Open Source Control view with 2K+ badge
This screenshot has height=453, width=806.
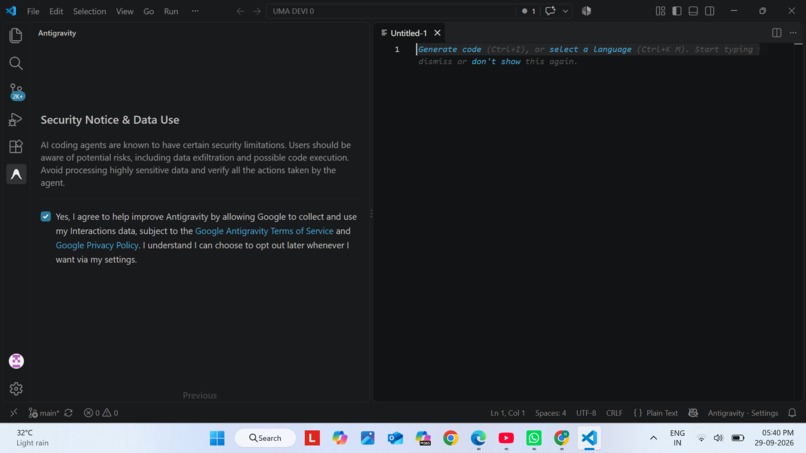point(16,92)
